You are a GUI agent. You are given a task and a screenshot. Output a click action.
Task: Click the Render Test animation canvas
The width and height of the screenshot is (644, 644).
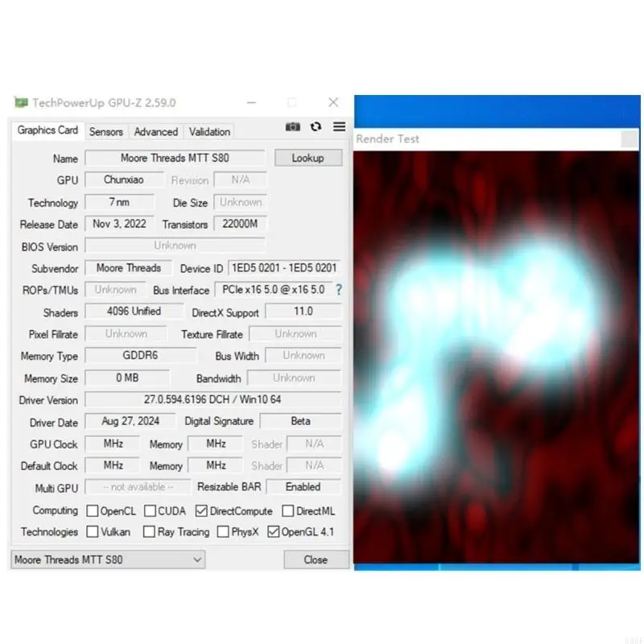(x=497, y=357)
